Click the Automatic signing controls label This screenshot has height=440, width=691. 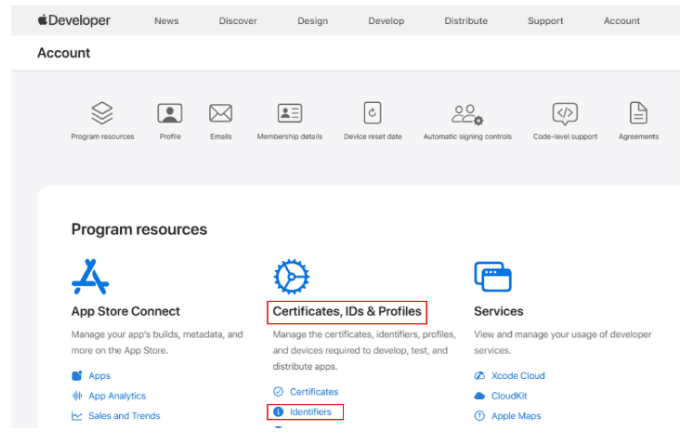pyautogui.click(x=468, y=137)
